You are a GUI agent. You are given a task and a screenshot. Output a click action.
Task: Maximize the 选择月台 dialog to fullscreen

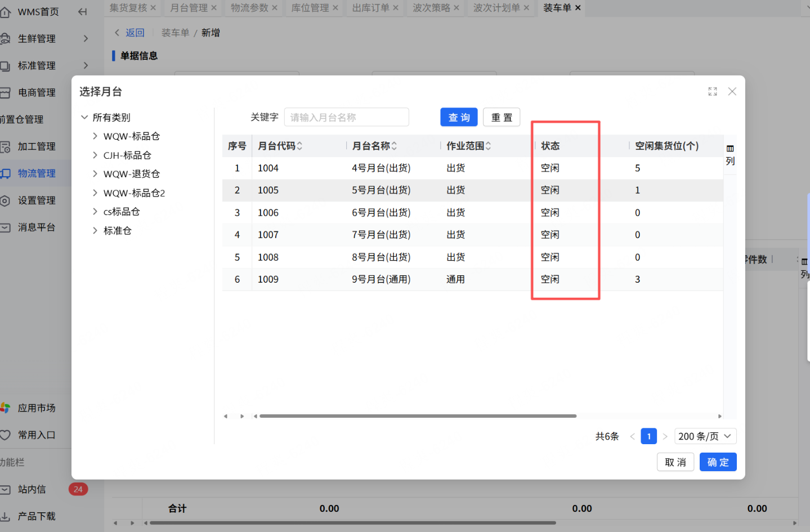713,91
